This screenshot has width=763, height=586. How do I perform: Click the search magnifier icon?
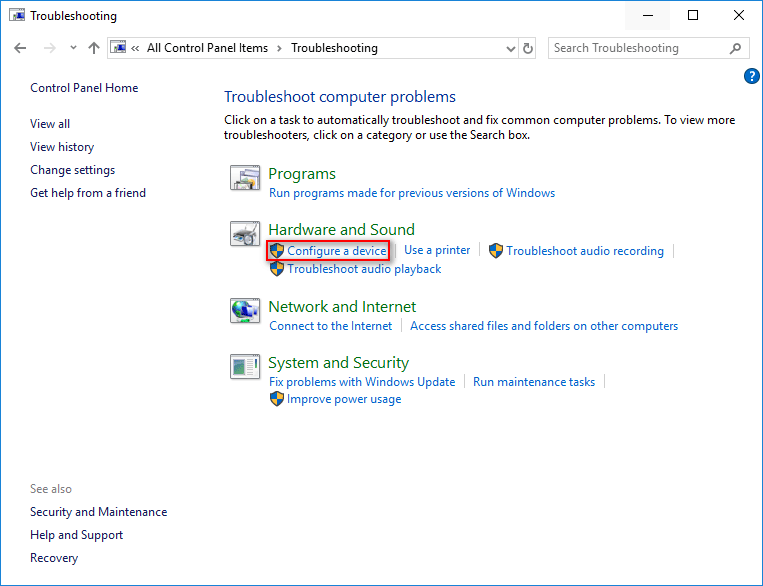pos(735,48)
